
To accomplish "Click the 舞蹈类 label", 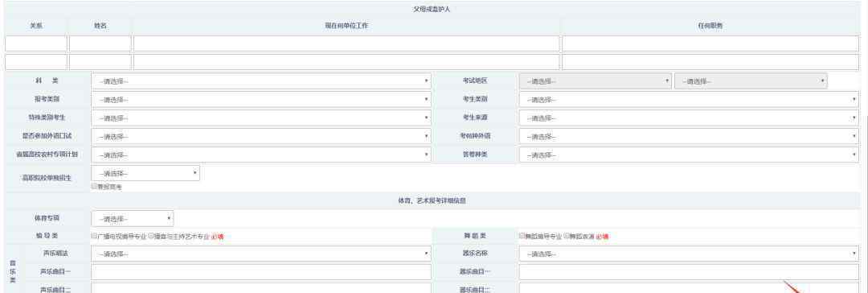I will 475,236.
